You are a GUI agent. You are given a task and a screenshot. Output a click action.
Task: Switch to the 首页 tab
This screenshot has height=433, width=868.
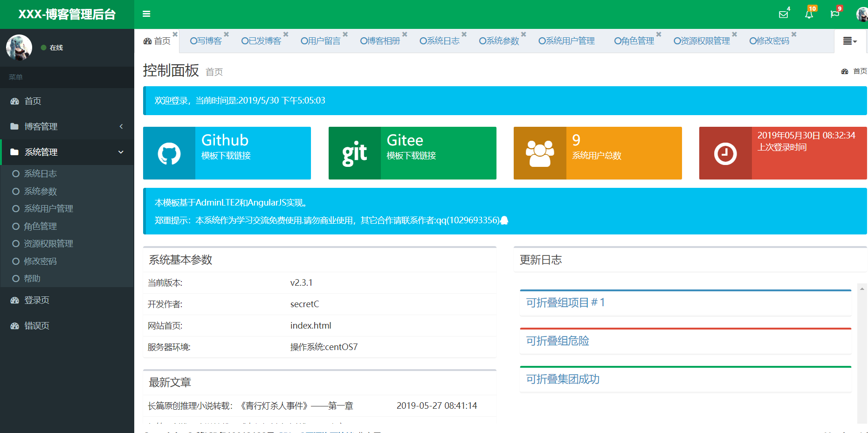point(157,41)
